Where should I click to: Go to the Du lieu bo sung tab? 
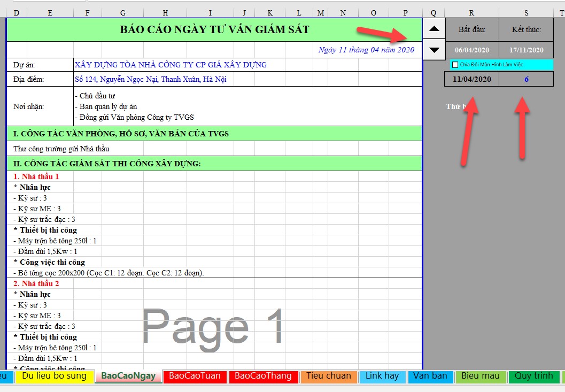click(54, 376)
